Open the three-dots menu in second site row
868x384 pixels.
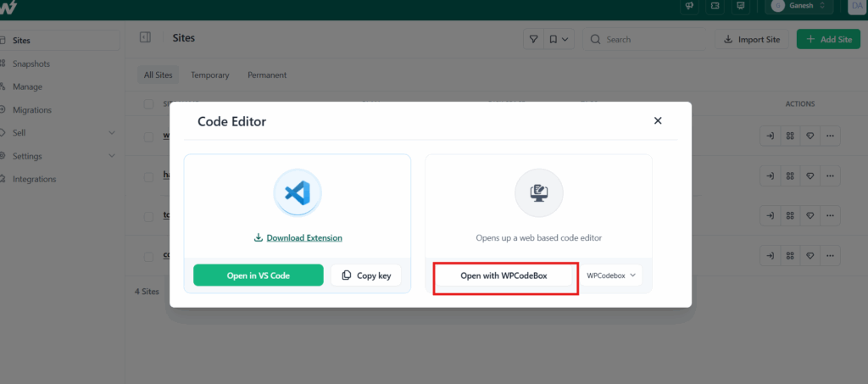coord(830,176)
